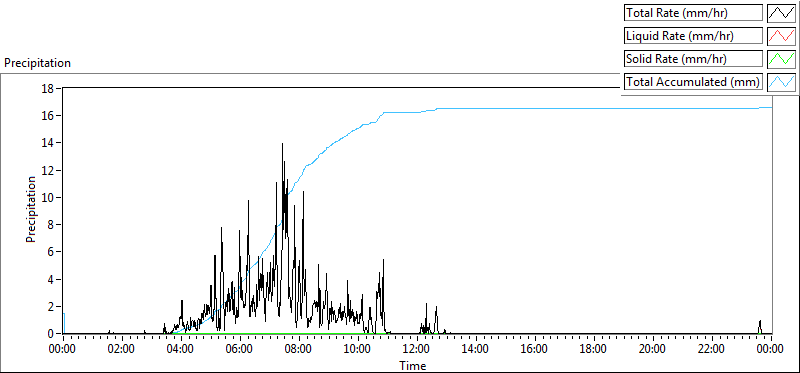Click the 02:00 time axis label
Screen dimensions: 800x373
pyautogui.click(x=122, y=350)
